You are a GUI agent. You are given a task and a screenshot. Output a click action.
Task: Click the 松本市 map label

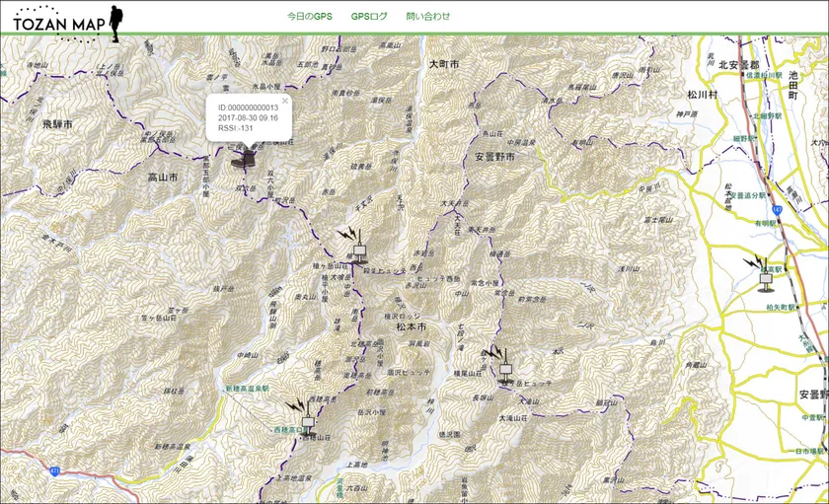point(409,326)
